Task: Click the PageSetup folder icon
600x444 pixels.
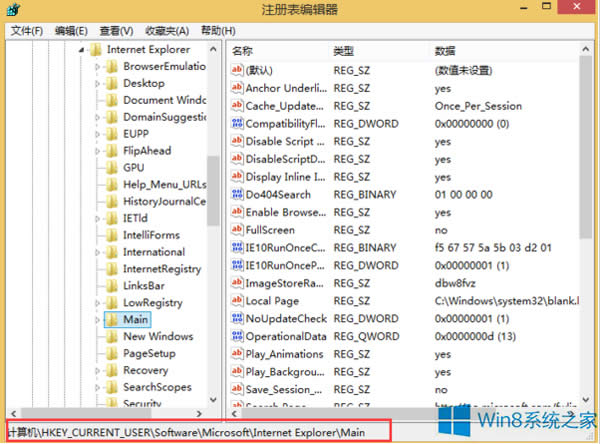Action: [x=112, y=353]
